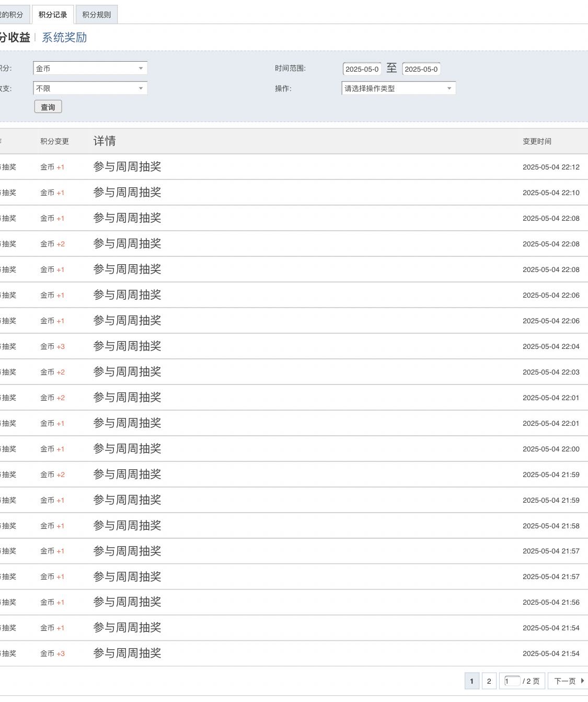Viewport: 588px width, 702px height.
Task: Go to page 2 of results
Action: pos(489,681)
